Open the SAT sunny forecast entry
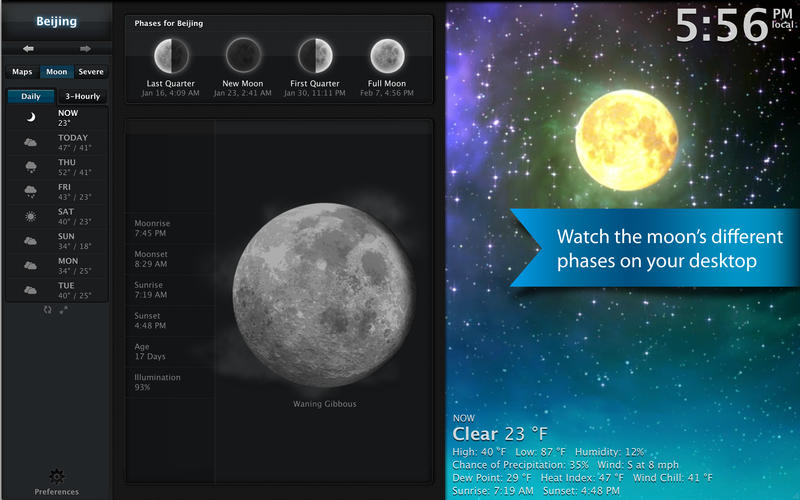 pyautogui.click(x=56, y=216)
